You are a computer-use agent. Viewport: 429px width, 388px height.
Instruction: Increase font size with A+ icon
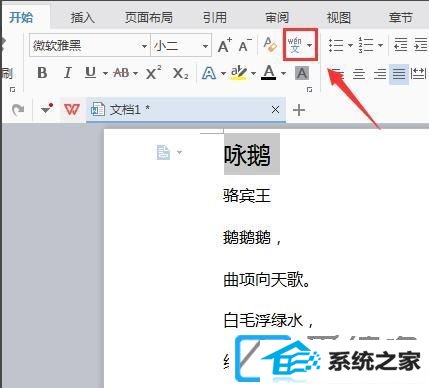coord(225,45)
